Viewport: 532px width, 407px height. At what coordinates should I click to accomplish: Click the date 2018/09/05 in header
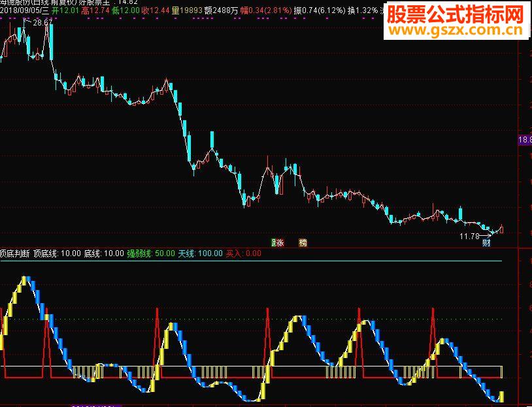pyautogui.click(x=20, y=10)
